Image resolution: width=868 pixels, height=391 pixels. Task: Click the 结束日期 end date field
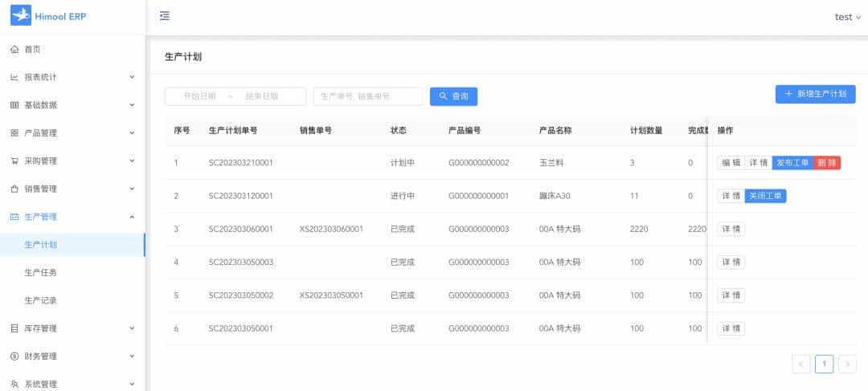coord(262,96)
